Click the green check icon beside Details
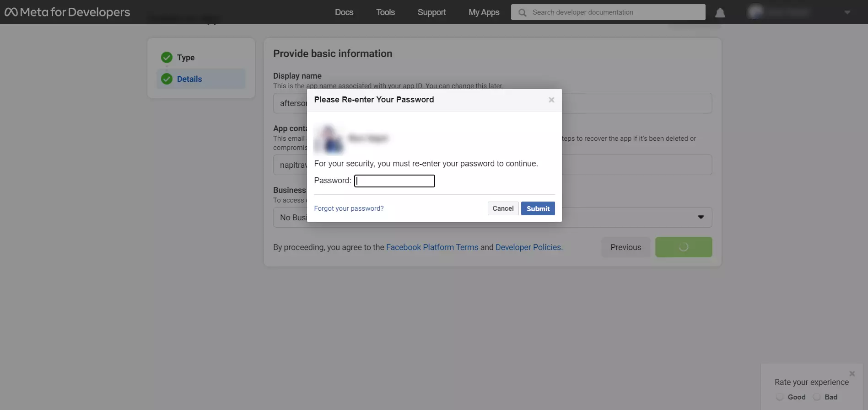Image resolution: width=868 pixels, height=410 pixels. (167, 79)
